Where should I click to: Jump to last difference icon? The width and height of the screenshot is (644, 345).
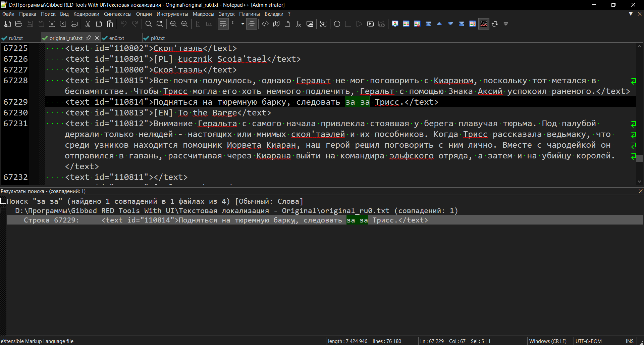(x=462, y=24)
